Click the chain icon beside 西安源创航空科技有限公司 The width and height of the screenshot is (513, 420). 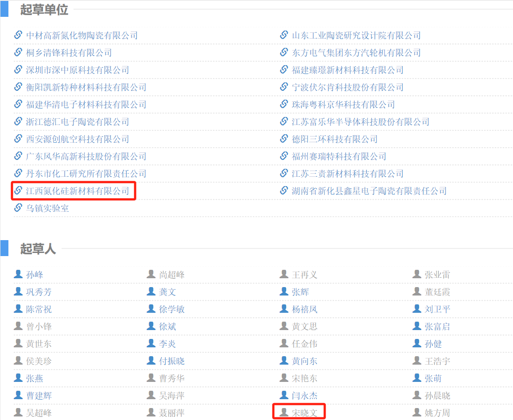pos(18,139)
